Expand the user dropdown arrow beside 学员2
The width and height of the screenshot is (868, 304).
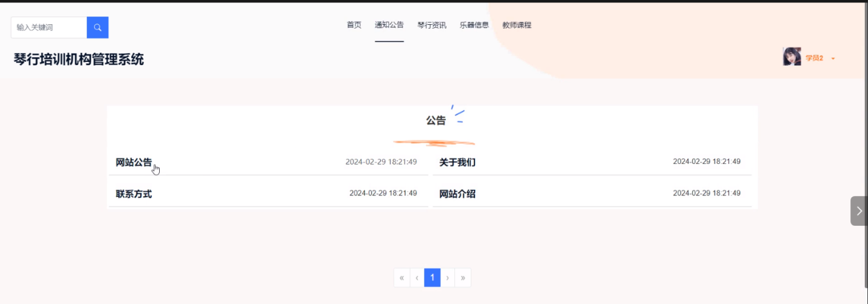tap(833, 59)
